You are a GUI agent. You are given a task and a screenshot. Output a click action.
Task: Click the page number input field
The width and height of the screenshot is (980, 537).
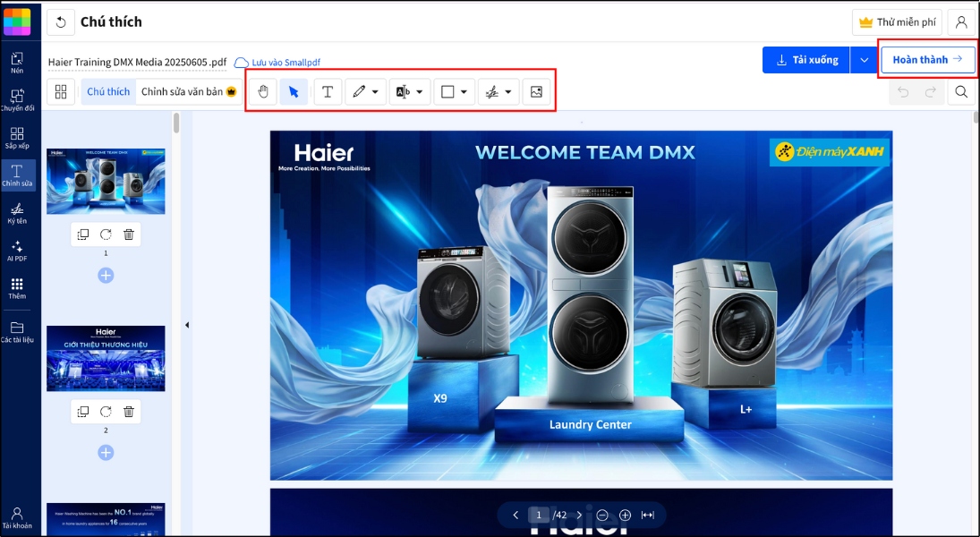pyautogui.click(x=539, y=515)
